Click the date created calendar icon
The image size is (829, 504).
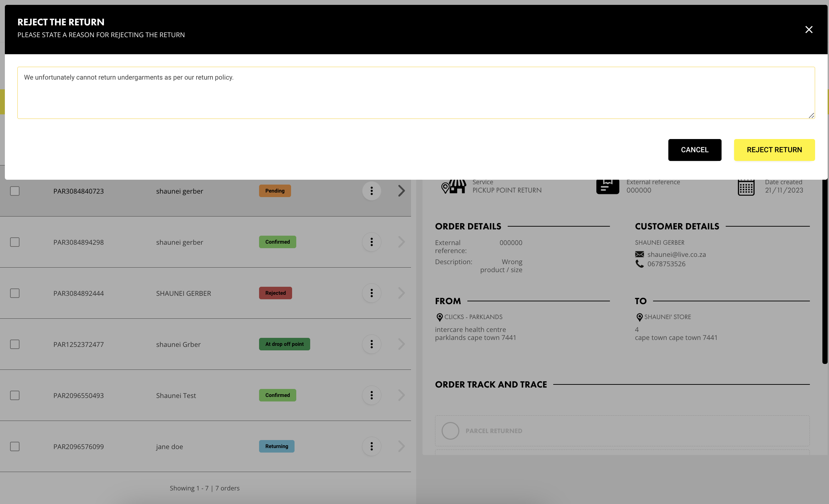coord(746,188)
